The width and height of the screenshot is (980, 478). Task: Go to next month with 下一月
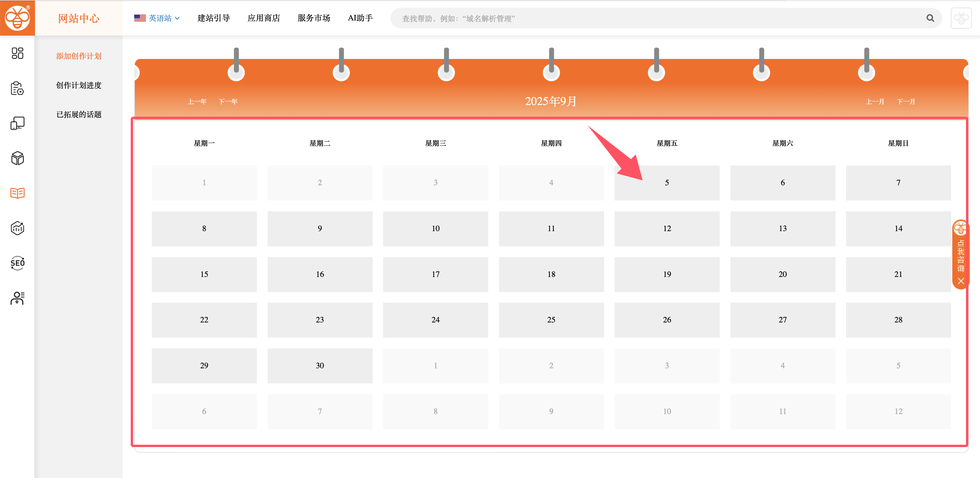pos(906,102)
